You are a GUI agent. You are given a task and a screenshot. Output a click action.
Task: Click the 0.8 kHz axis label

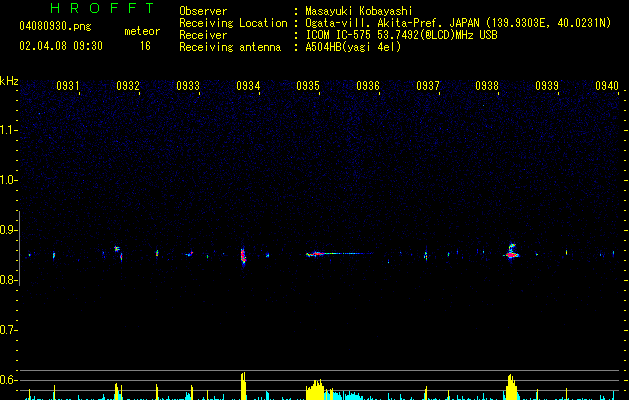pos(8,280)
